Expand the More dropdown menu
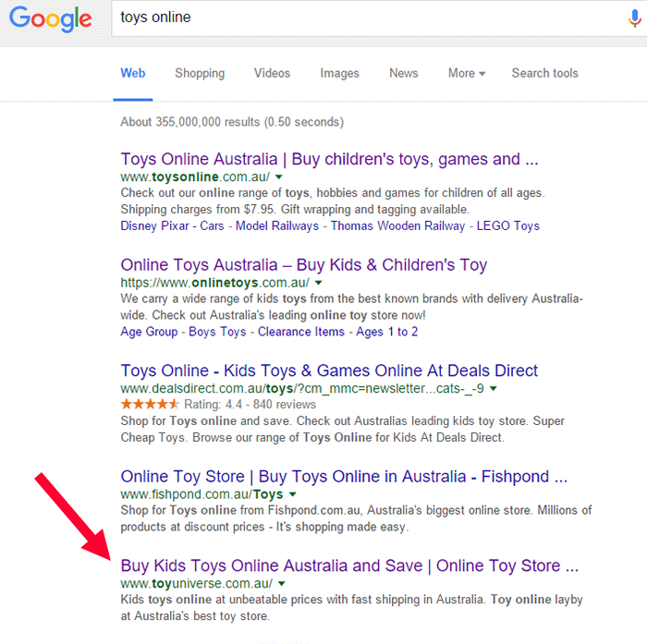 pyautogui.click(x=467, y=73)
